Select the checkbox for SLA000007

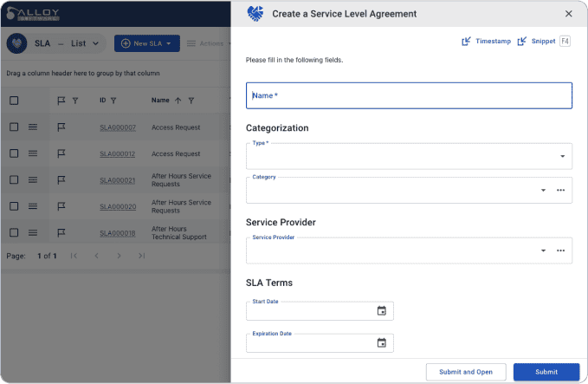pyautogui.click(x=14, y=127)
